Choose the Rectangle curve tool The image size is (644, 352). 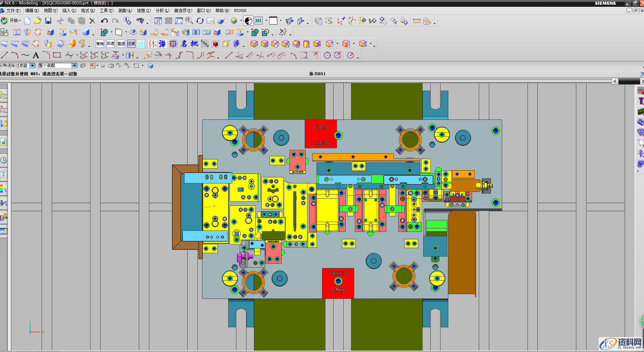coord(57,55)
